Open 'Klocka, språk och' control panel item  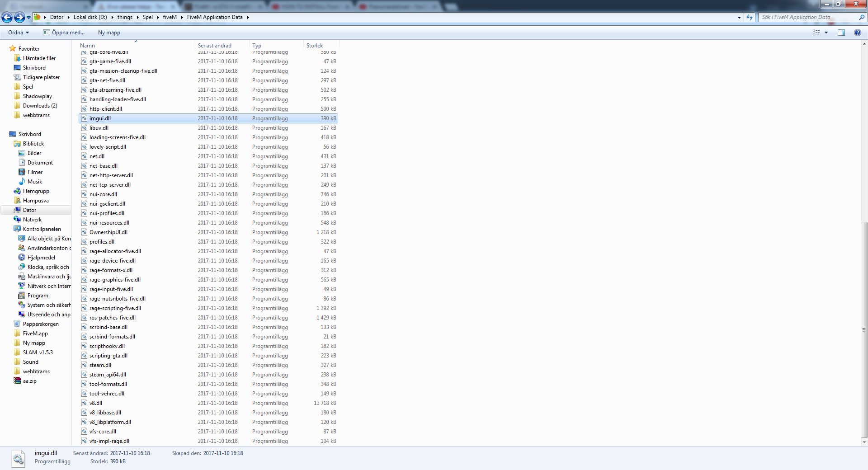(44, 267)
